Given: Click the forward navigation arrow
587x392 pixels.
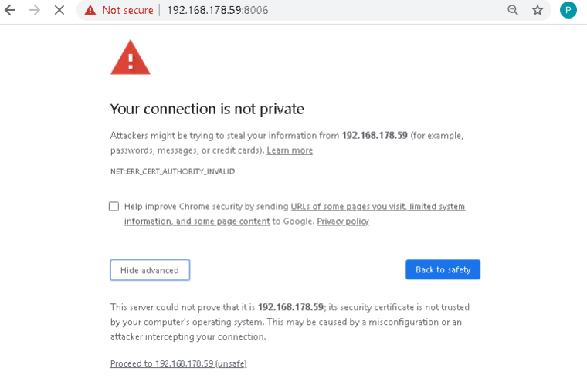Looking at the screenshot, I should coord(35,10).
